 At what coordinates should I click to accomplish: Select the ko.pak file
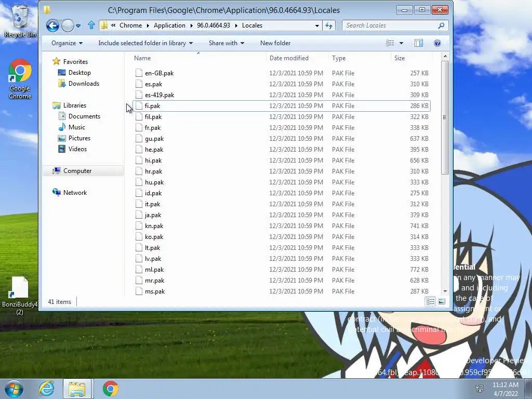tap(282, 236)
